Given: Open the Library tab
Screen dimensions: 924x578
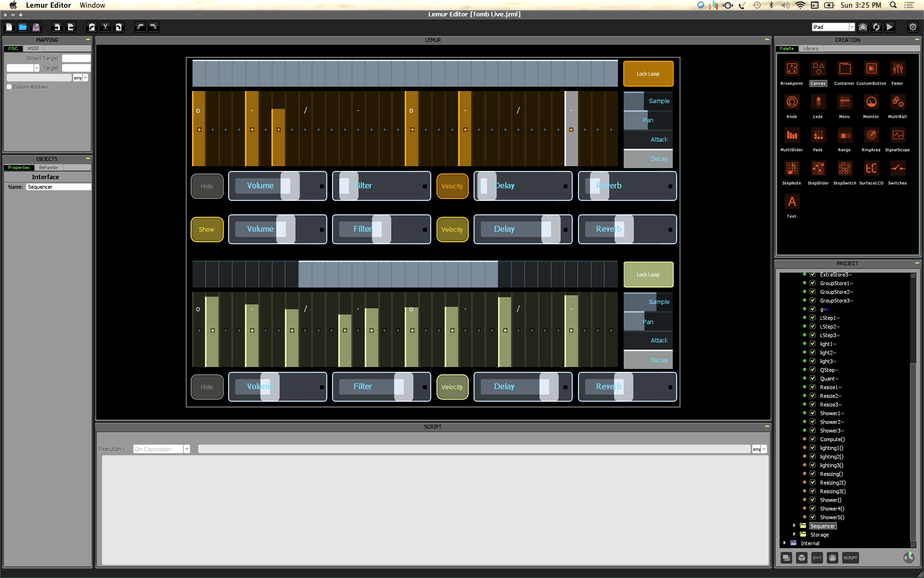Looking at the screenshot, I should tap(810, 49).
